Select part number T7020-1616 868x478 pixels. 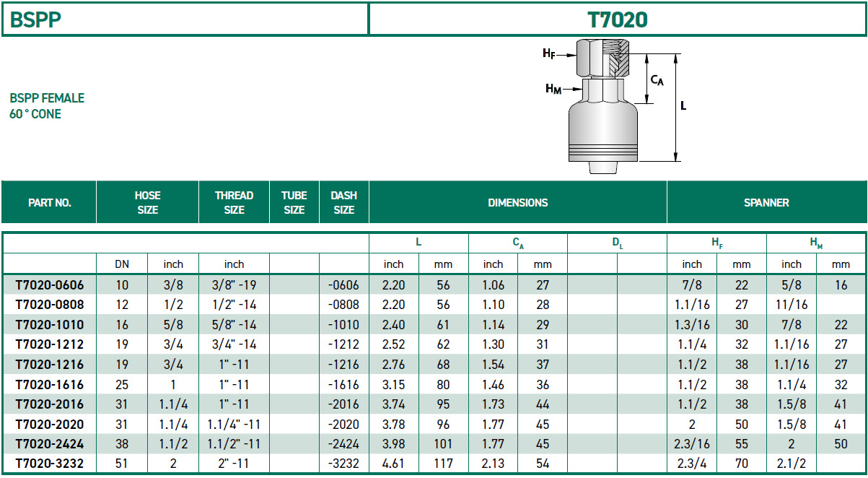[x=48, y=384]
